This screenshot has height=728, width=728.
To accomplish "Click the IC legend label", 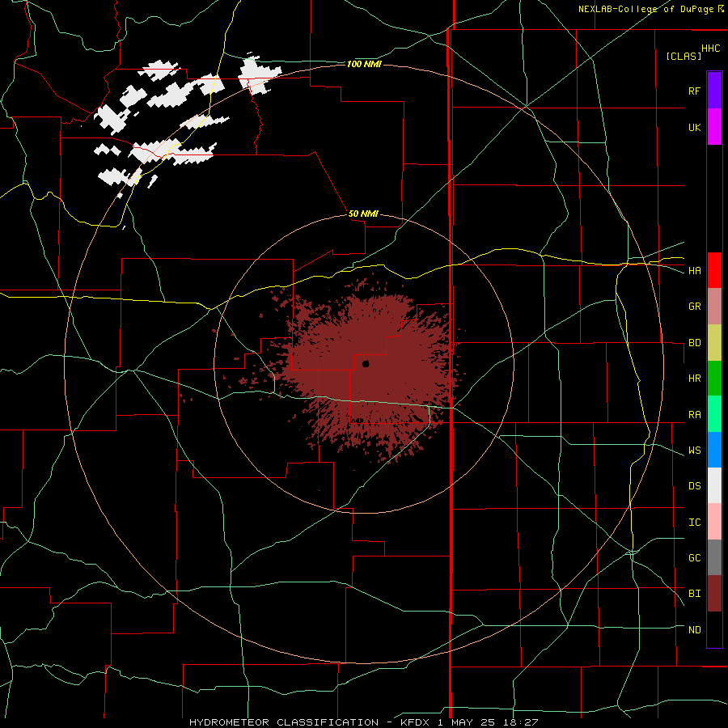I will pos(694,523).
